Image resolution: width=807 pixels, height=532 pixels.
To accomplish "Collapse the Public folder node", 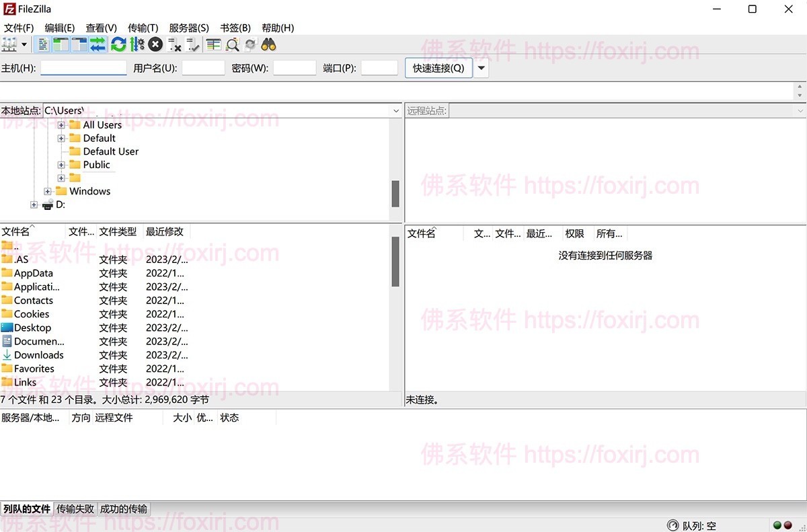I will tap(61, 164).
